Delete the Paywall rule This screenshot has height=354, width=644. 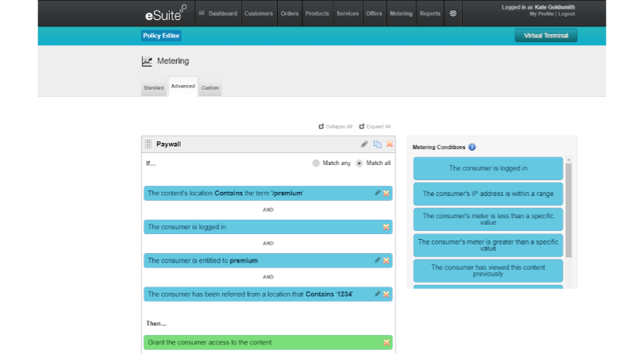[x=388, y=144]
